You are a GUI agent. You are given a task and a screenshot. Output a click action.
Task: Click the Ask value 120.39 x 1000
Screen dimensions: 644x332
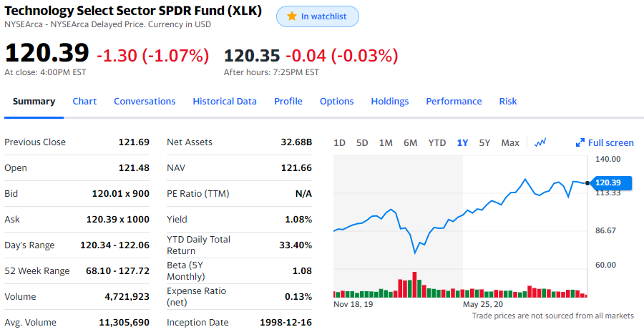coord(118,220)
